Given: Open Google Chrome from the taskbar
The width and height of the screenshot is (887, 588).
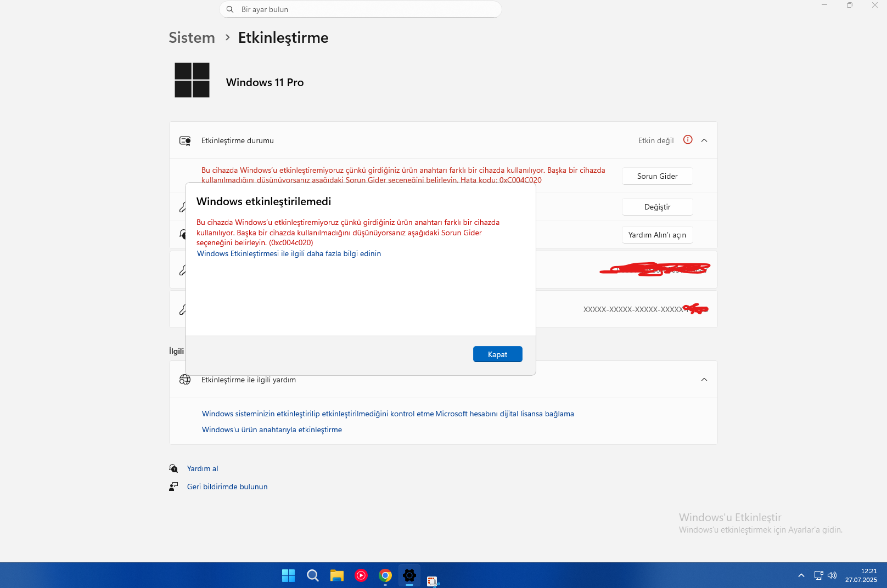Looking at the screenshot, I should (x=385, y=575).
